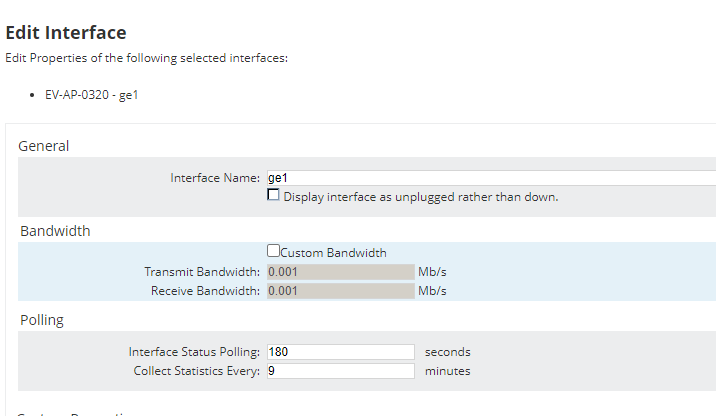This screenshot has height=416, width=716.
Task: Click the 'Interface Status Polling:' label
Action: click(194, 352)
